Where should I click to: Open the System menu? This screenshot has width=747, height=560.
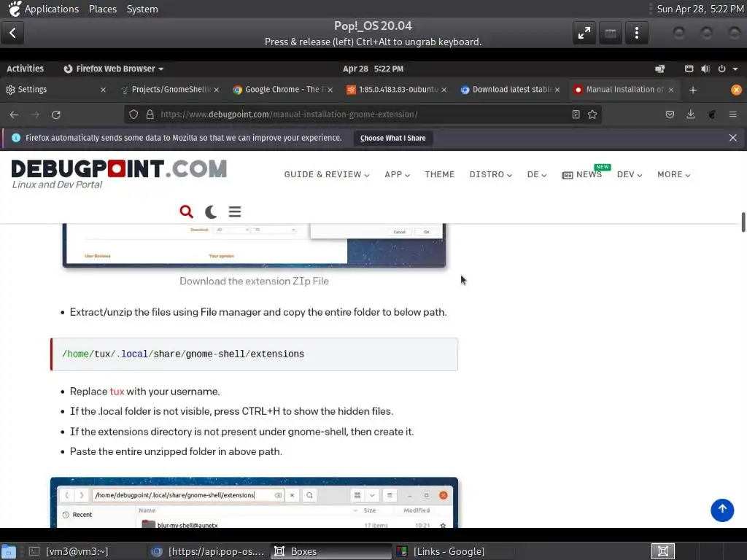pos(142,9)
